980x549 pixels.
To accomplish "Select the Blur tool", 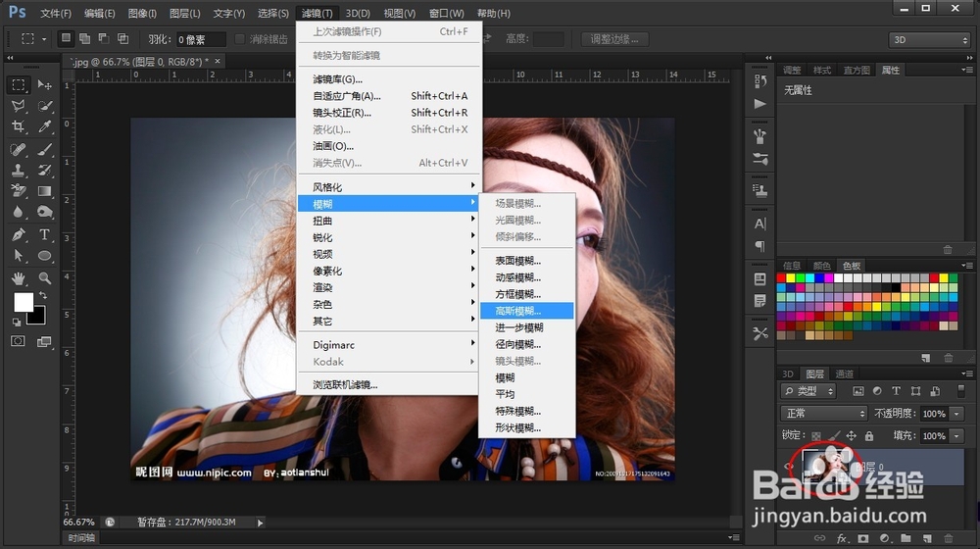I will click(18, 212).
